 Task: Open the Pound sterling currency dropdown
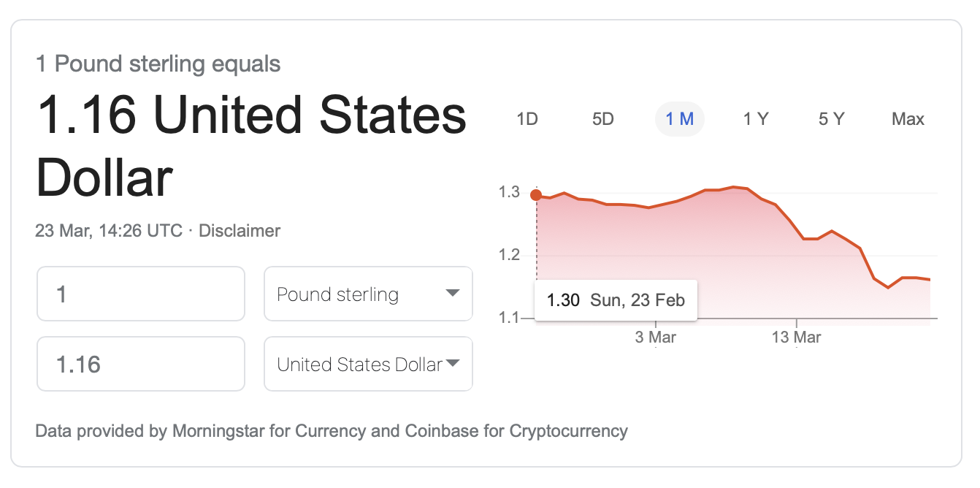[x=368, y=294]
